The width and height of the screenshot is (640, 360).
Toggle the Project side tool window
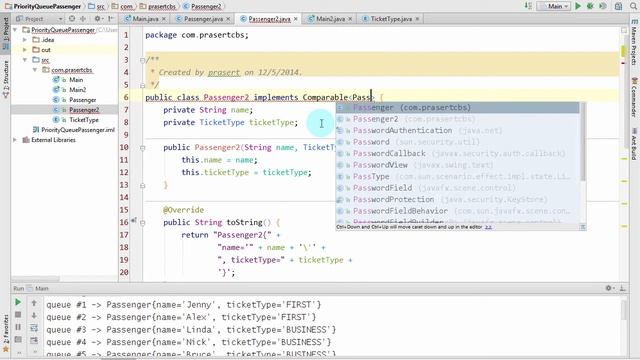6,33
